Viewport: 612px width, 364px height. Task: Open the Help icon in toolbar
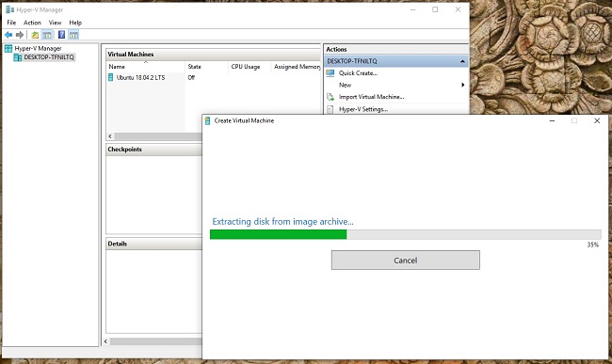pyautogui.click(x=61, y=35)
